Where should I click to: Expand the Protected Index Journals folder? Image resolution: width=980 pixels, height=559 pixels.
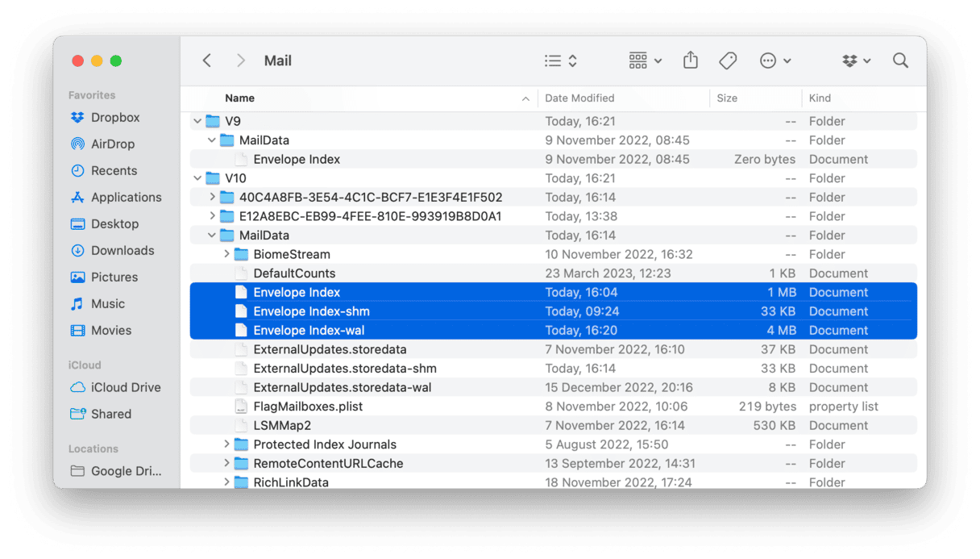(226, 444)
